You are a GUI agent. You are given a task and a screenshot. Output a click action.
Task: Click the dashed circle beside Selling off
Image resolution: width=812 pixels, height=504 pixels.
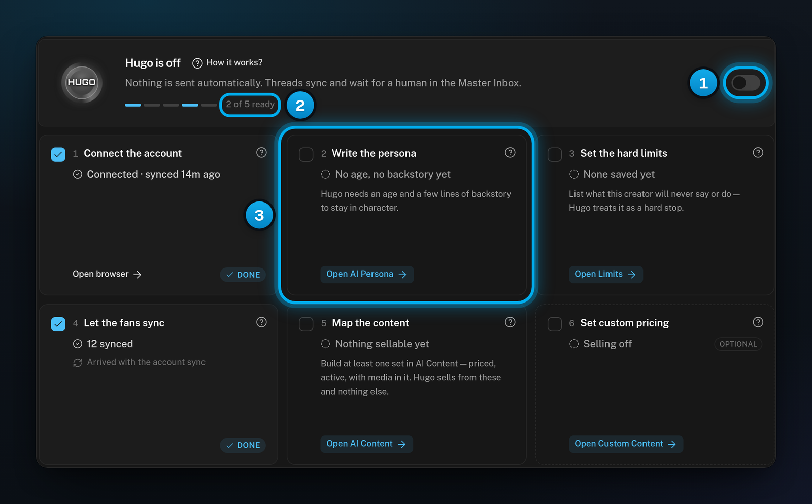point(574,344)
